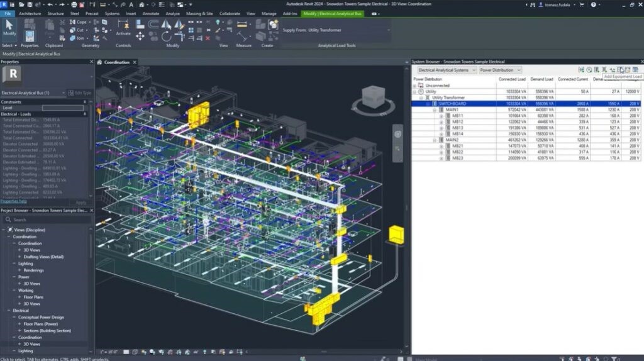The height and width of the screenshot is (361, 644).
Task: Expand the Unconnected node in System Browser
Action: pos(414,86)
